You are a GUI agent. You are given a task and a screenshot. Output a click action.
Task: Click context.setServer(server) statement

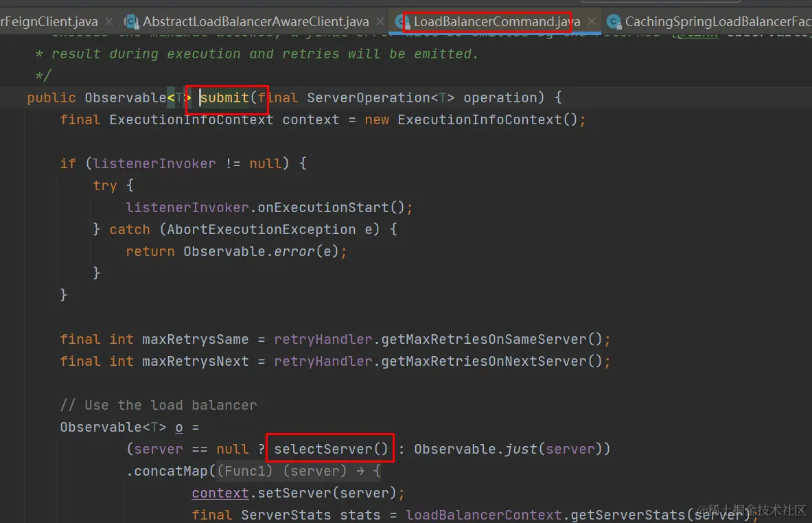(298, 493)
